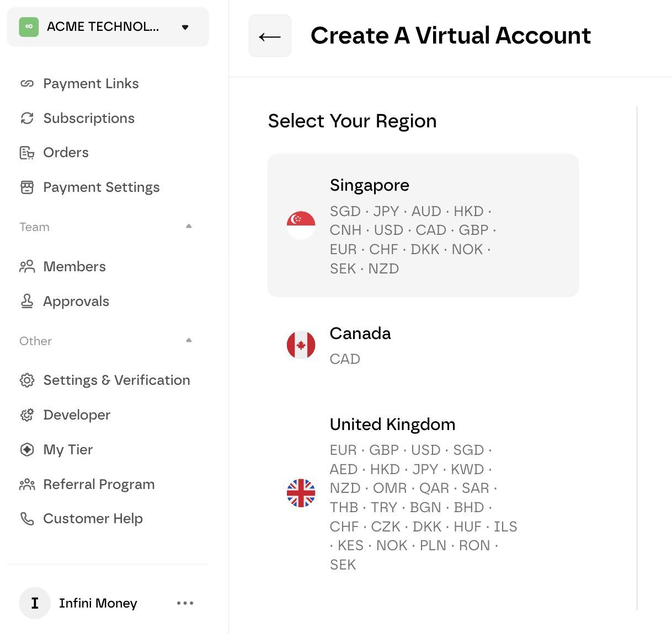
Task: Click the Payment Links chain icon
Action: coord(26,83)
